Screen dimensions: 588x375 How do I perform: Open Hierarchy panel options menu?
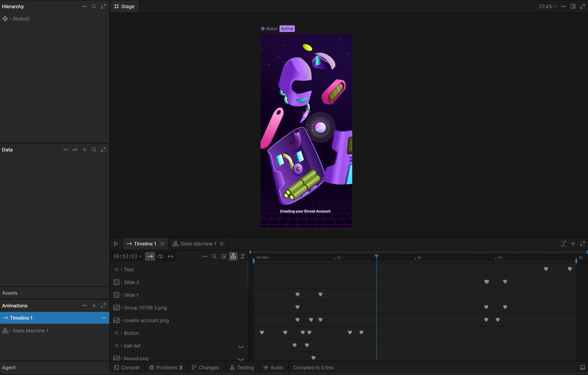85,6
